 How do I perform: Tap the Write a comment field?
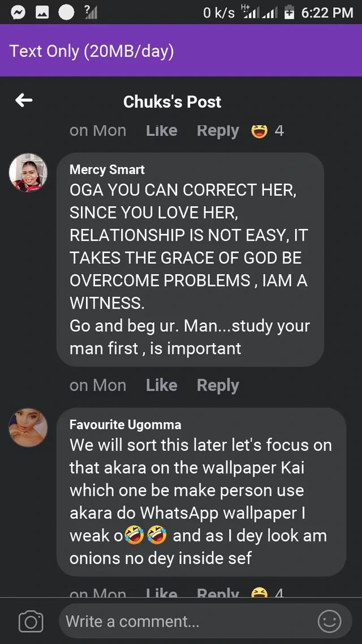(187, 621)
